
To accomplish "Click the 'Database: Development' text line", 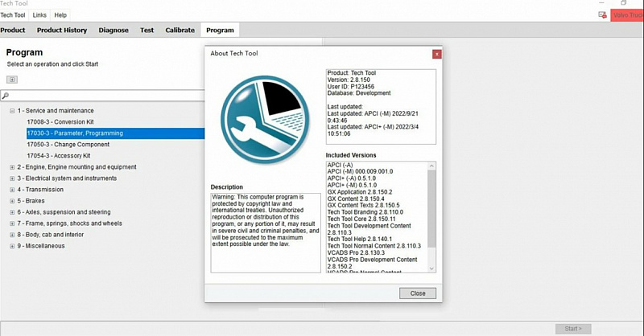I will coord(359,93).
